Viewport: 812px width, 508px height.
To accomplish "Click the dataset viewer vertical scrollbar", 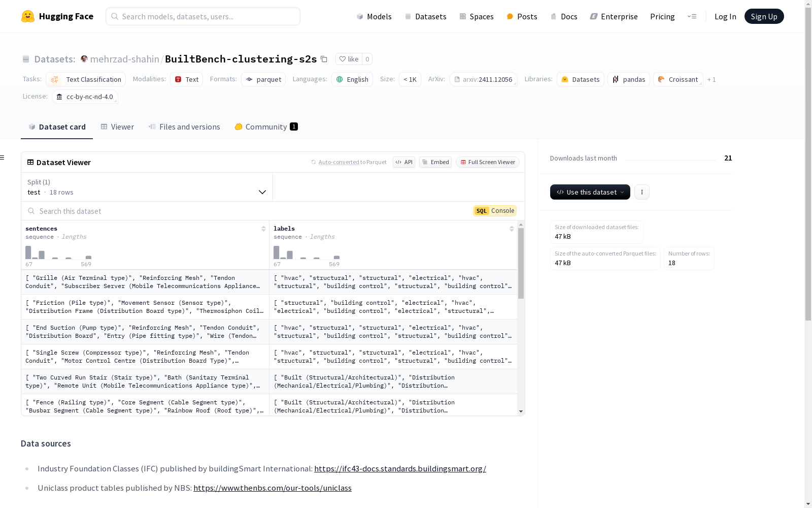I will tap(521, 263).
